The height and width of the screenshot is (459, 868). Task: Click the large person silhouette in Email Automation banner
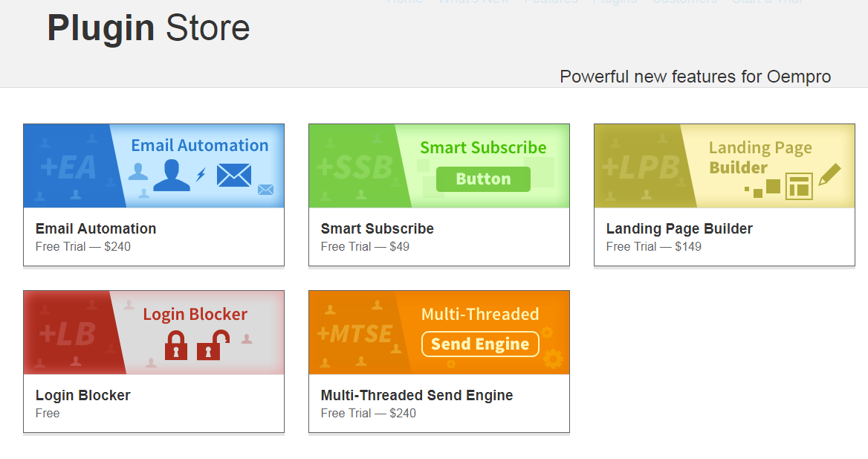pos(172,175)
